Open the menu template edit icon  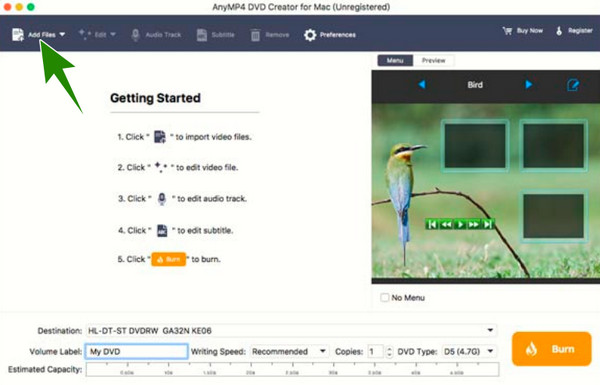[x=572, y=85]
